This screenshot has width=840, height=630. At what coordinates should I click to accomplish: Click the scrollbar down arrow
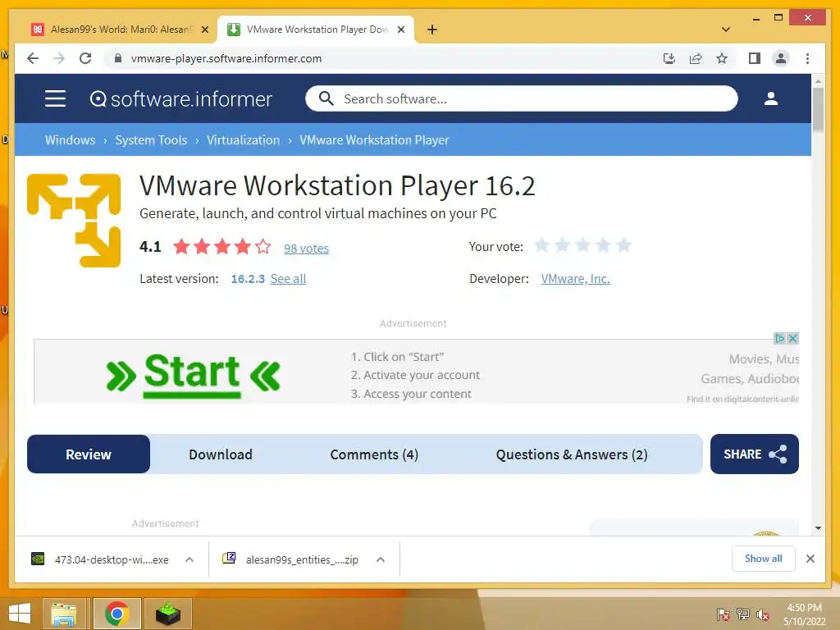(818, 528)
